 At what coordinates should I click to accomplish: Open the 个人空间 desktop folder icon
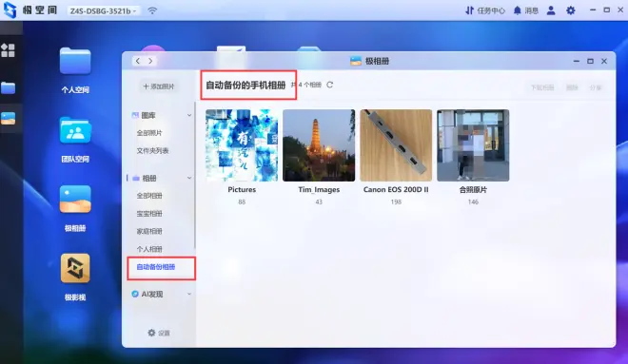click(75, 61)
